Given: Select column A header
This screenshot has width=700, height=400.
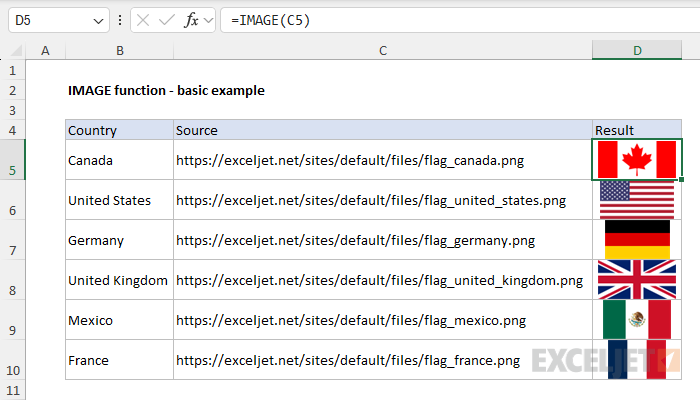Looking at the screenshot, I should point(46,50).
